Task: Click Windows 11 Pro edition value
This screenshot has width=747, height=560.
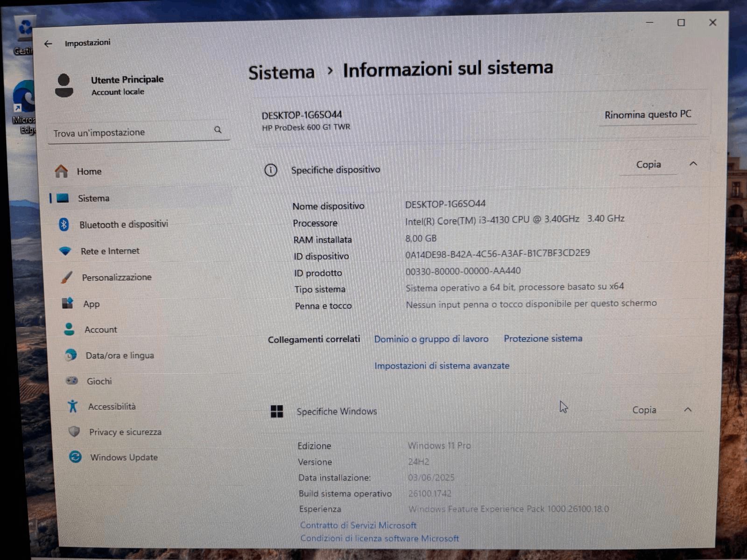Action: tap(439, 446)
